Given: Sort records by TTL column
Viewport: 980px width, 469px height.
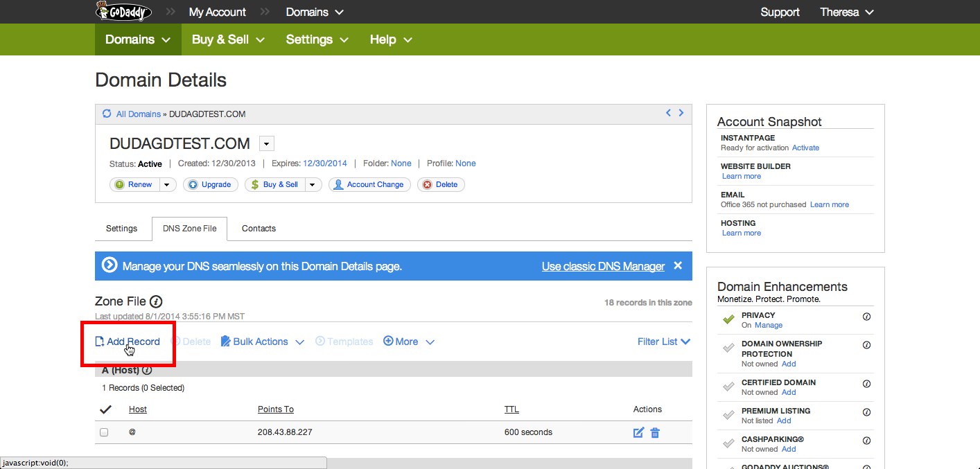Looking at the screenshot, I should pyautogui.click(x=511, y=409).
